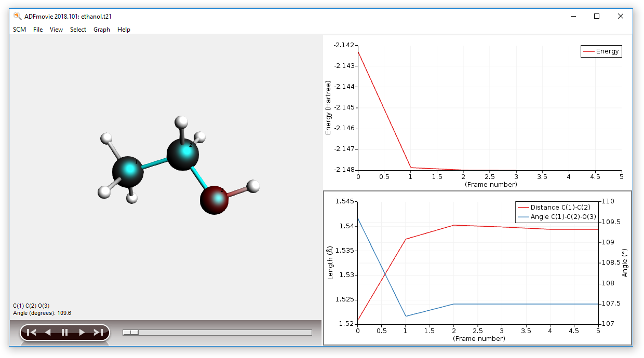Image resolution: width=644 pixels, height=358 pixels.
Task: Select the cyan C(1)-C(2) bond
Action: 154,163
